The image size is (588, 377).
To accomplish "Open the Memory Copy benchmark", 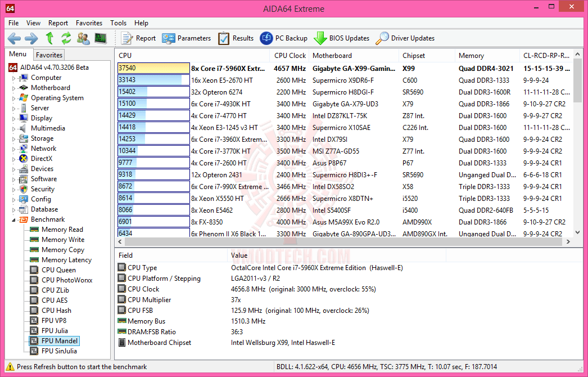I will [63, 250].
